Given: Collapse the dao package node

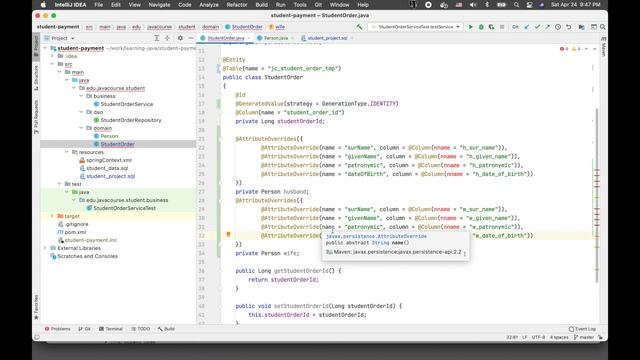Looking at the screenshot, I should (x=81, y=112).
